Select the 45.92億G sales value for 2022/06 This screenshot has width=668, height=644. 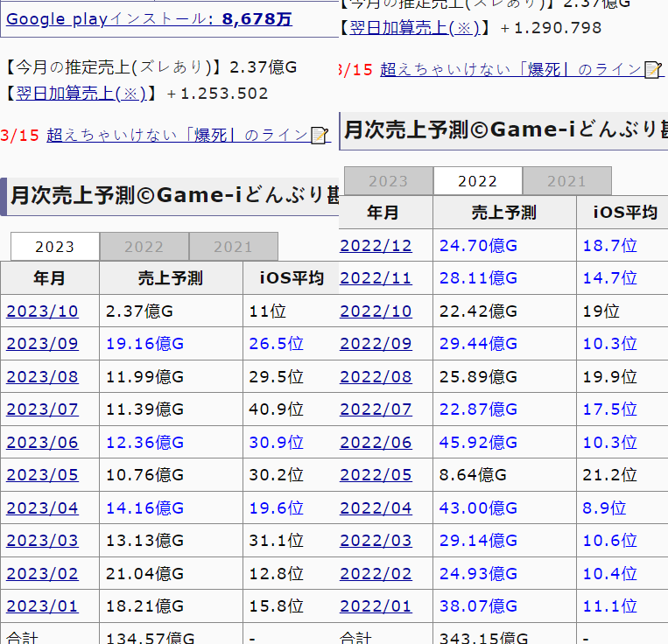tap(478, 442)
